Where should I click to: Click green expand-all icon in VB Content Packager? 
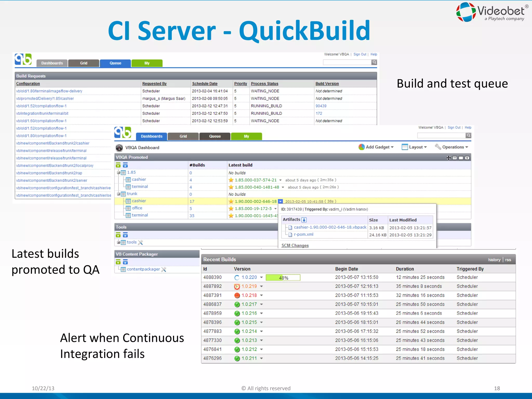pyautogui.click(x=118, y=262)
